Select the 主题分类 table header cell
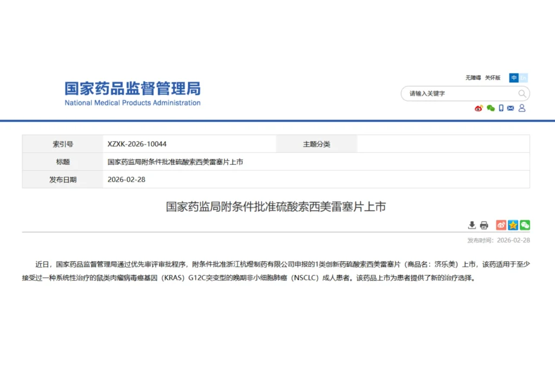The height and width of the screenshot is (392, 555). click(317, 143)
